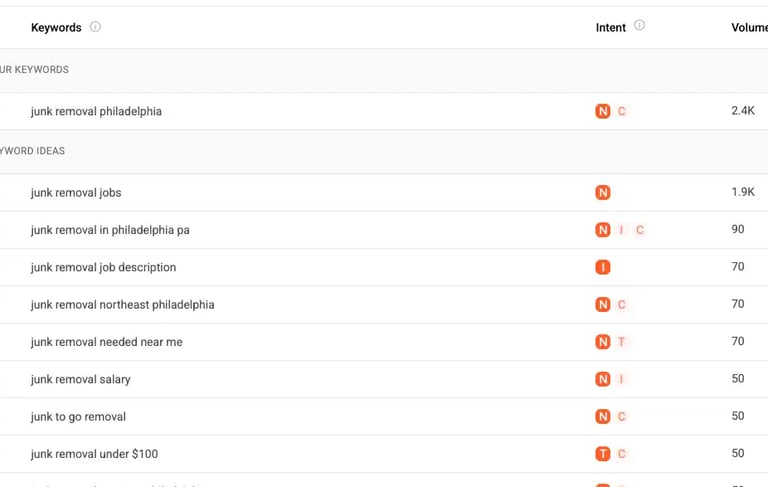Click volume 50 for junk removal under $100
The image size is (768, 487).
pos(738,453)
